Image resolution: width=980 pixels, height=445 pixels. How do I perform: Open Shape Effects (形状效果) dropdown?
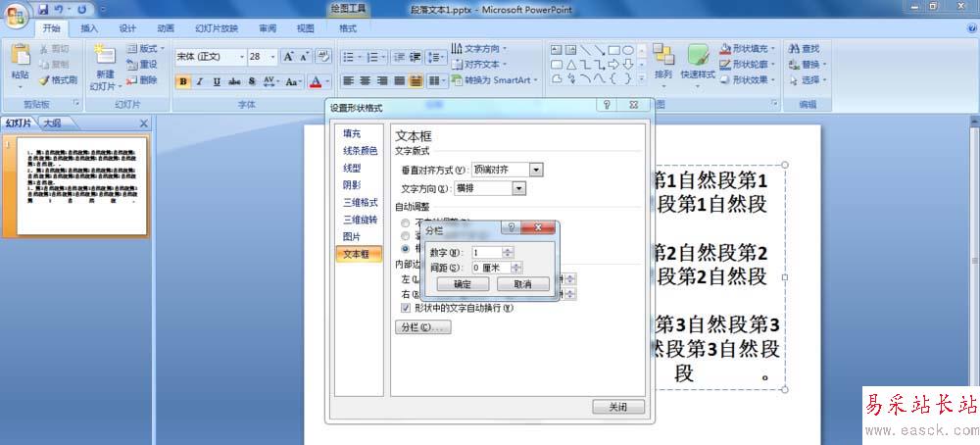click(x=749, y=80)
